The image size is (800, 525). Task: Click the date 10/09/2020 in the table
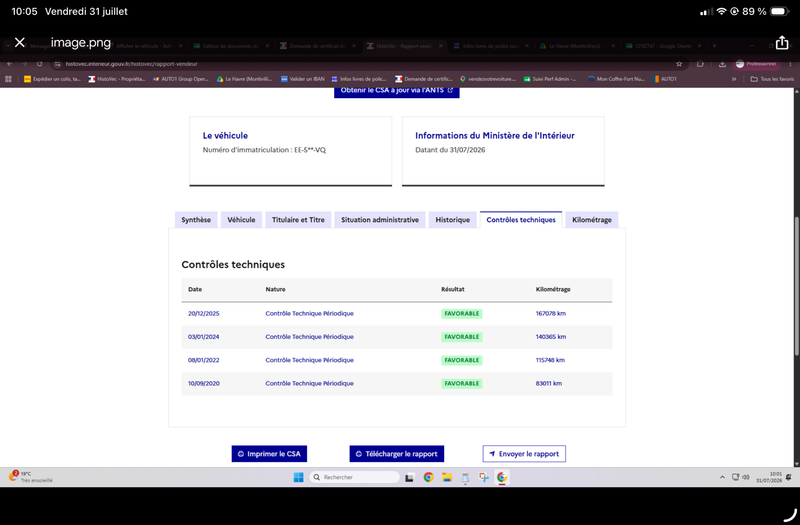(204, 384)
